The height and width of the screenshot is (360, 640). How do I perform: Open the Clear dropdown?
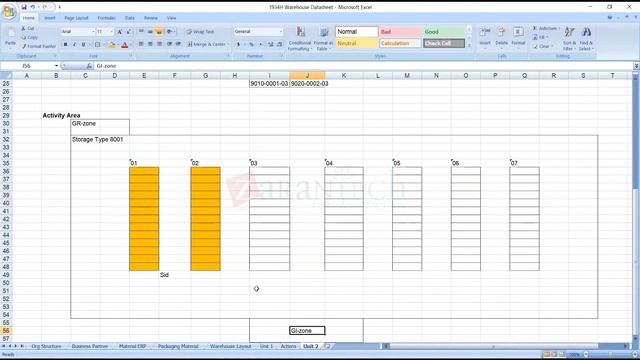pos(542,46)
